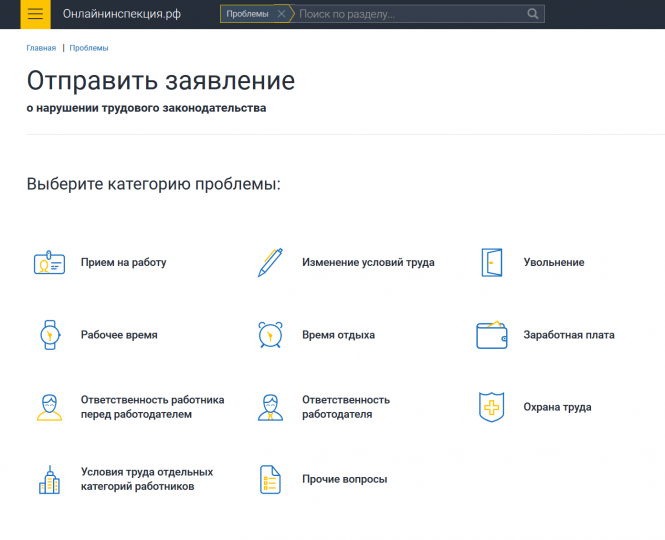
Task: Click the magnifying glass search icon
Action: click(x=533, y=14)
